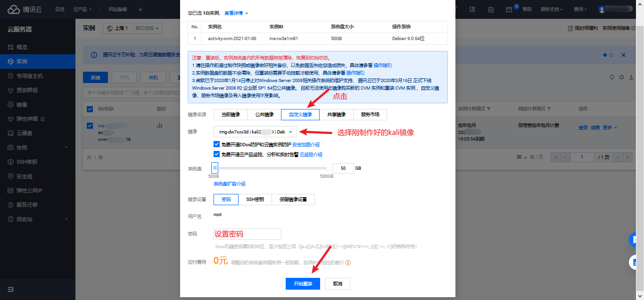Click the 概览 overview icon in sidebar
The image size is (644, 300).
[11, 47]
